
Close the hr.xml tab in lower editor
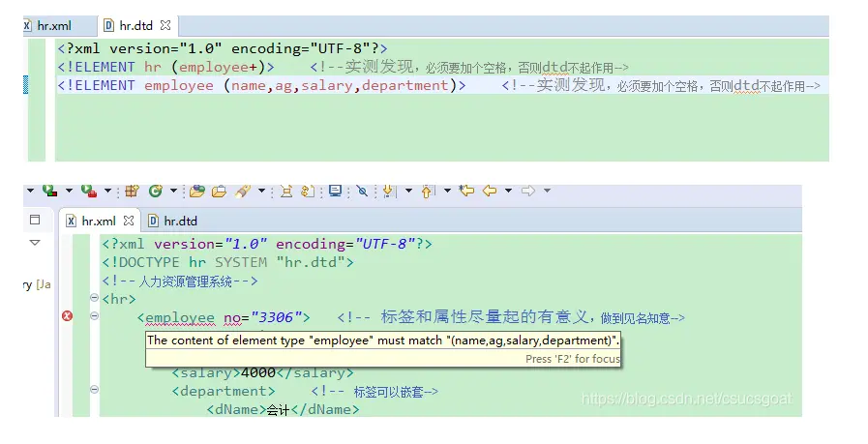[x=129, y=221]
